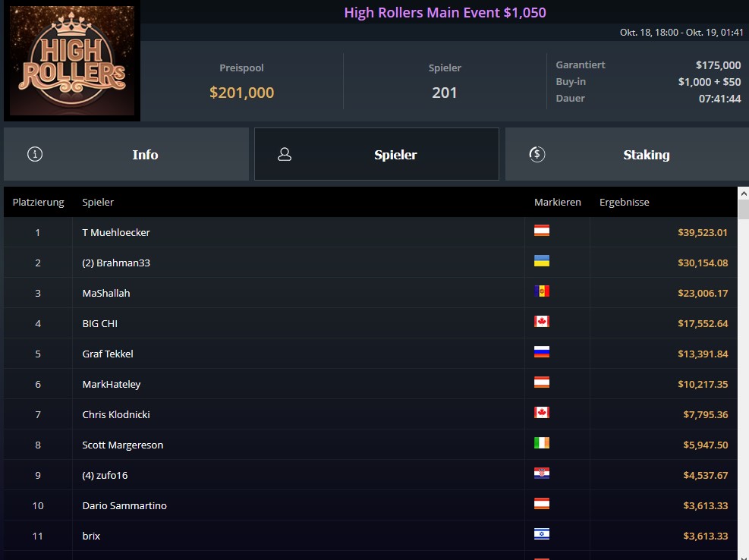749x560 pixels.
Task: Click the info circle icon
Action: [35, 154]
